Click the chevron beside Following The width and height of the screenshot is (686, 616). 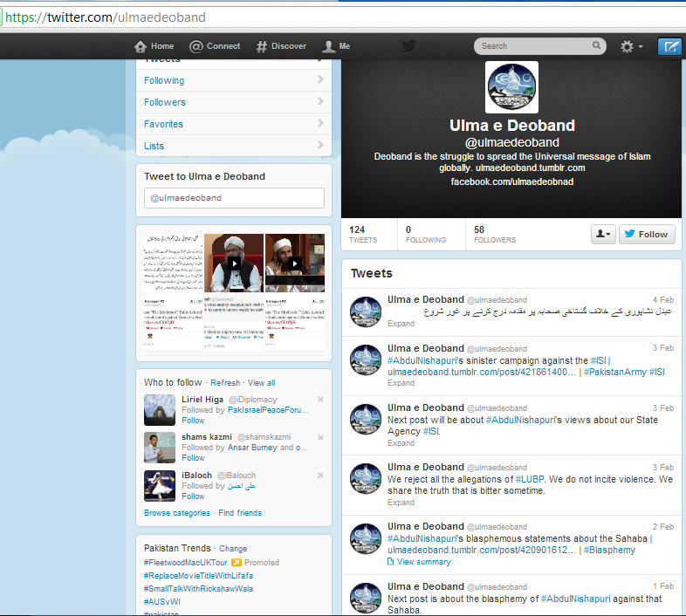320,79
